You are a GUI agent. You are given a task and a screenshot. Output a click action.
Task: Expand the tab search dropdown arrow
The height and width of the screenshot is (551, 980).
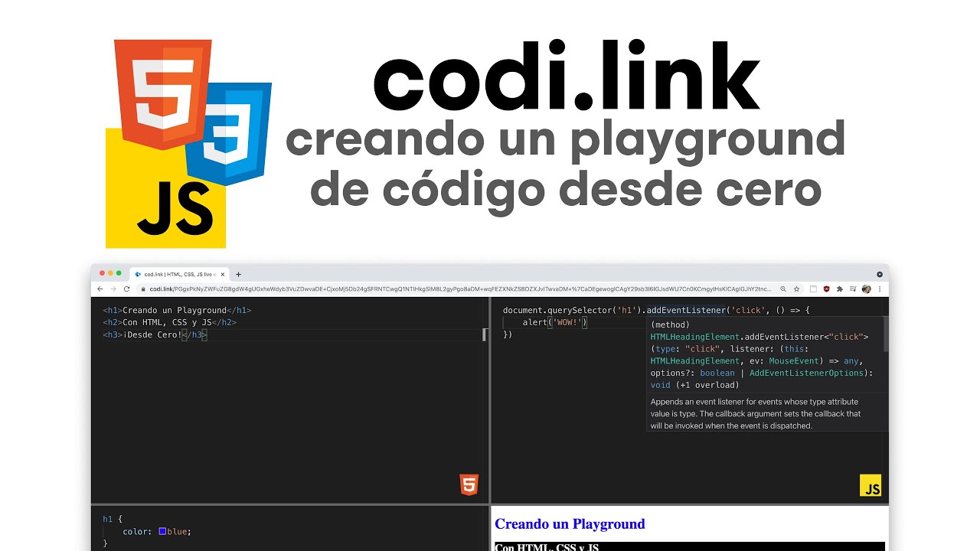click(x=880, y=274)
